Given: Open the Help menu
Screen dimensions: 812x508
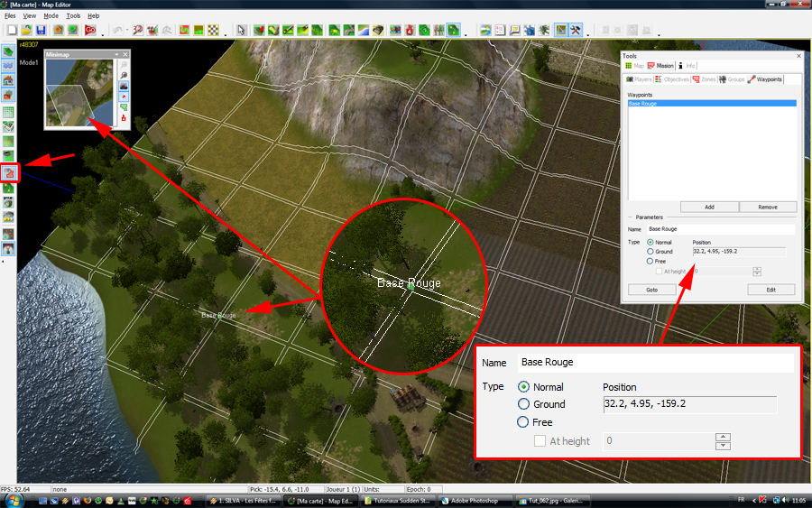Looking at the screenshot, I should tap(93, 16).
